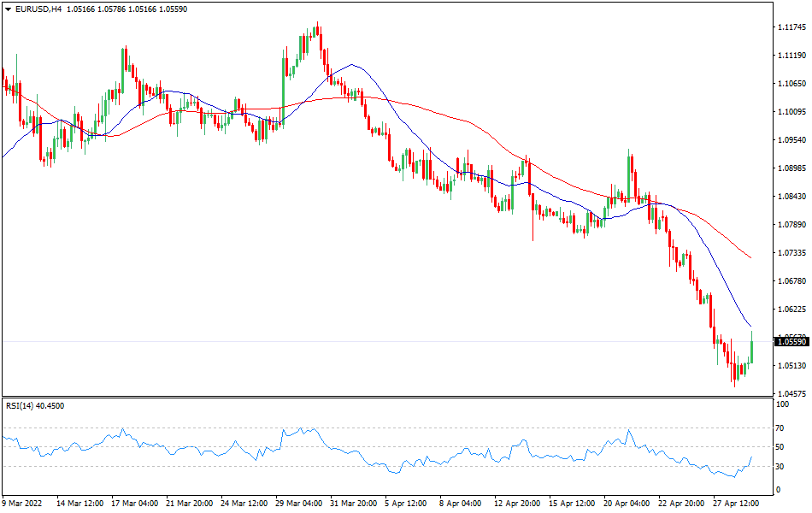Click the EURUSD,H4 chart title label
812x513 pixels.
click(38, 9)
